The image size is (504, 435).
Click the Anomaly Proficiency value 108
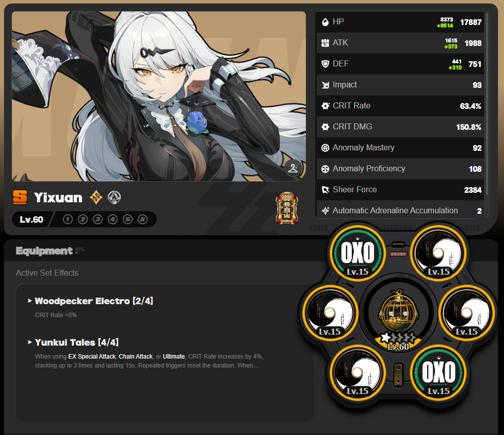tap(475, 169)
